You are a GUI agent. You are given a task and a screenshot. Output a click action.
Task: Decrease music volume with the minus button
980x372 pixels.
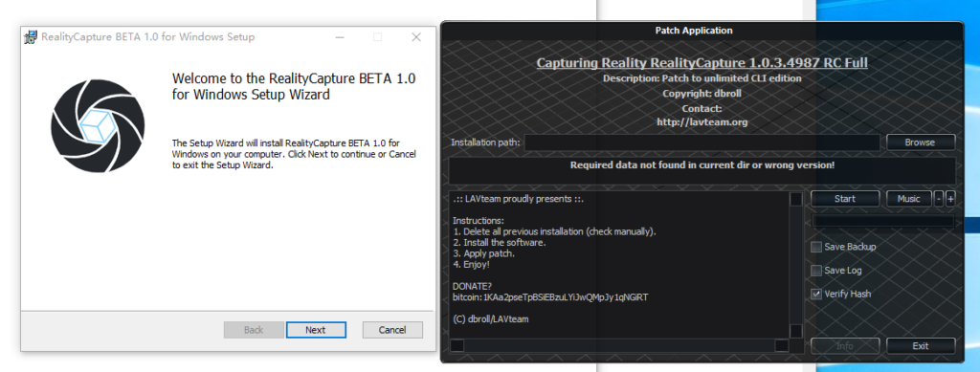(x=939, y=199)
